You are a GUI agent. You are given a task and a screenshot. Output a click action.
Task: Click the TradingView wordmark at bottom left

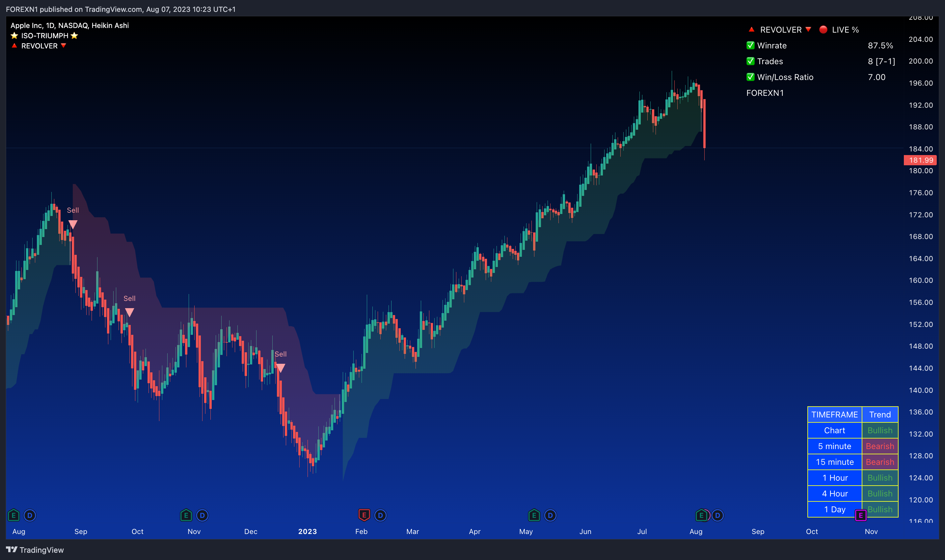41,550
